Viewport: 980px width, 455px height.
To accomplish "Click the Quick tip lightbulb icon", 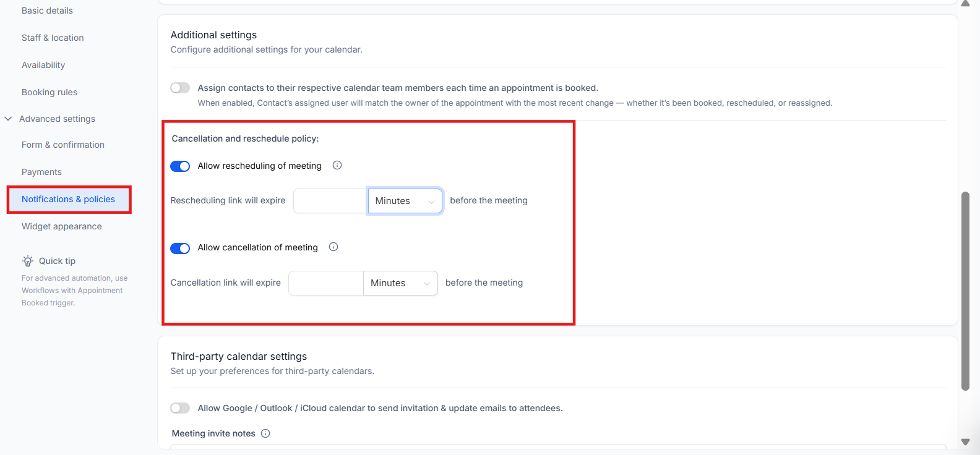I will tap(28, 261).
